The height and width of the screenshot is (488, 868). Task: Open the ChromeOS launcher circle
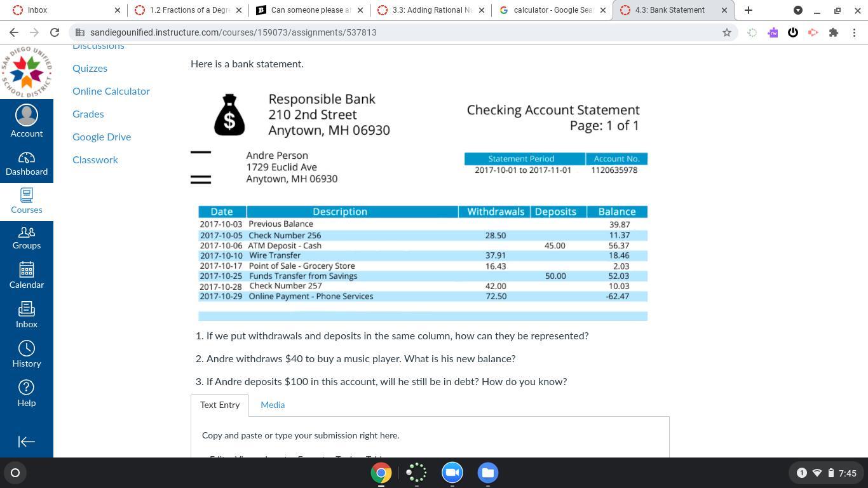point(15,473)
